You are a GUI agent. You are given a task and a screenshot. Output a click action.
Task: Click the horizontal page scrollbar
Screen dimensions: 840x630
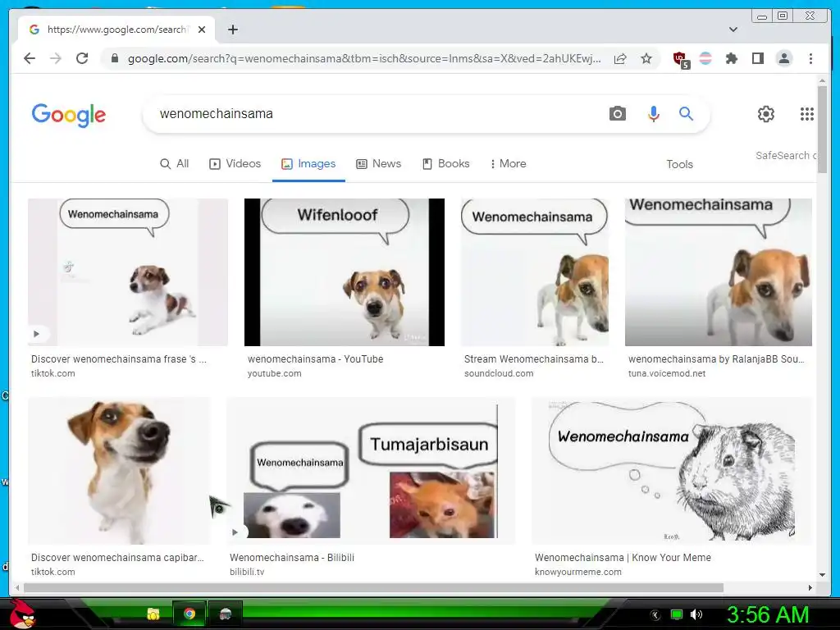tap(374, 587)
